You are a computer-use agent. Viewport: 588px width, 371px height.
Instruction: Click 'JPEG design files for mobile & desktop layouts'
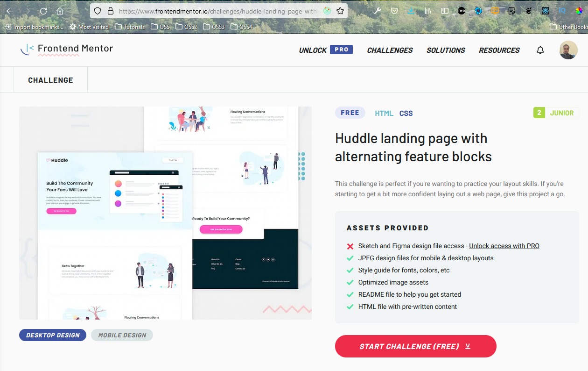click(426, 258)
